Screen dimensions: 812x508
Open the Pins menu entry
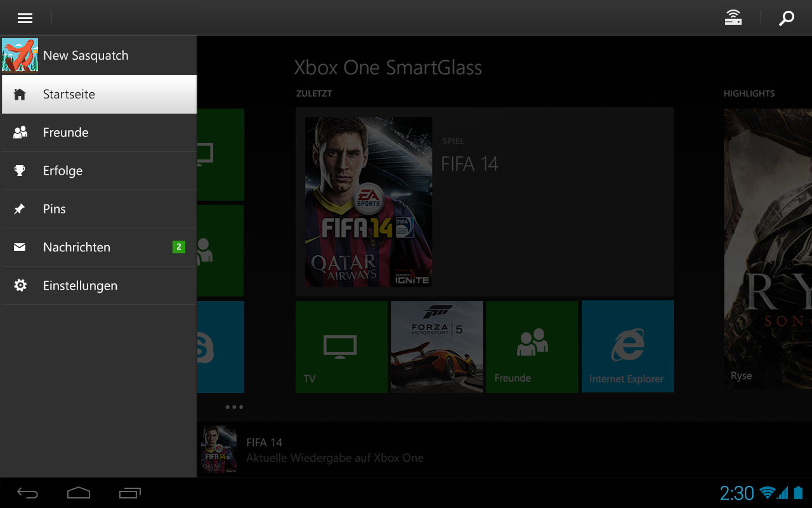[99, 209]
